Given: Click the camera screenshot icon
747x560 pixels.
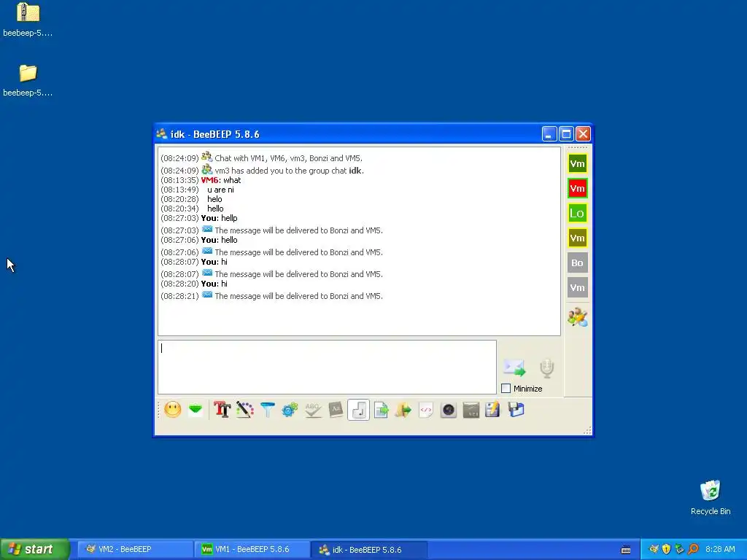Looking at the screenshot, I should [x=449, y=410].
